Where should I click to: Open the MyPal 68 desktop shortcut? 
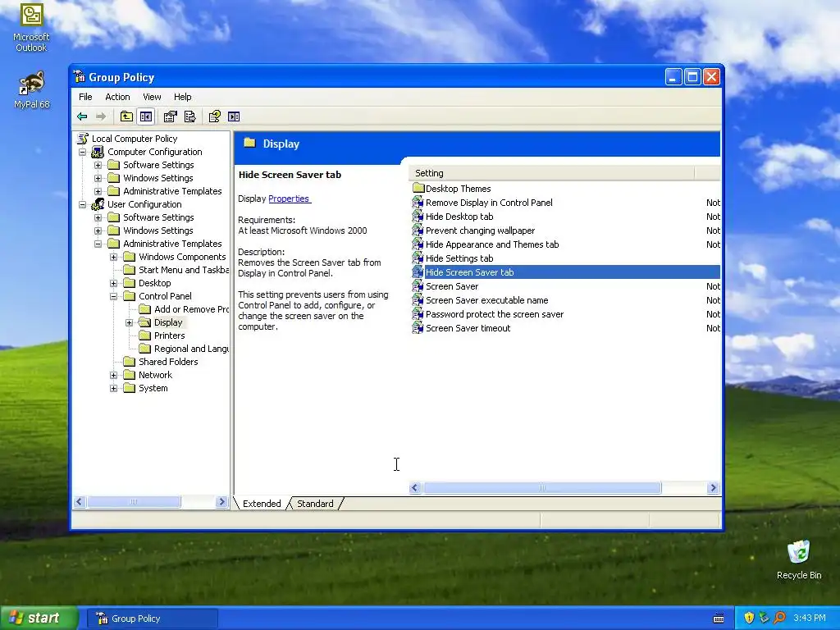(32, 90)
